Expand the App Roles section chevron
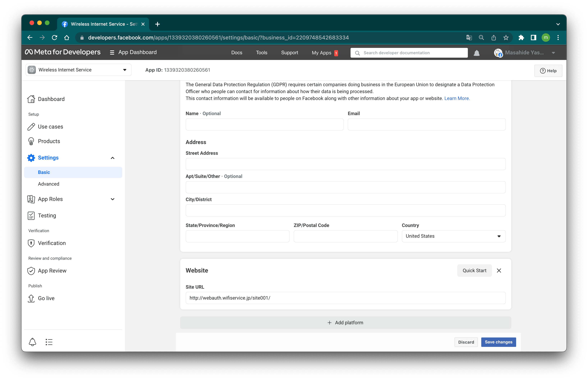 113,199
